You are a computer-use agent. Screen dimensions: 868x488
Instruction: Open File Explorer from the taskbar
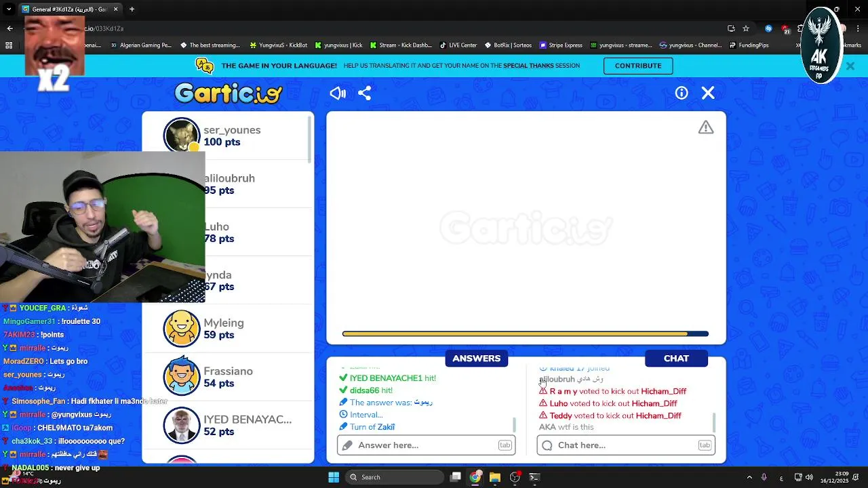click(495, 477)
